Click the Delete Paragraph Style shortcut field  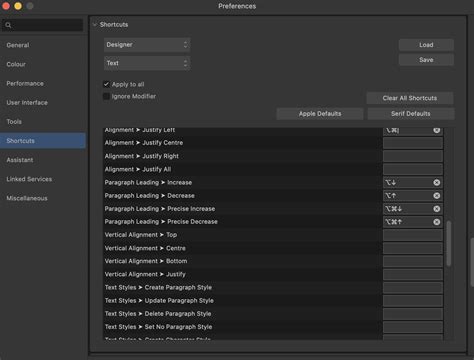coord(413,314)
